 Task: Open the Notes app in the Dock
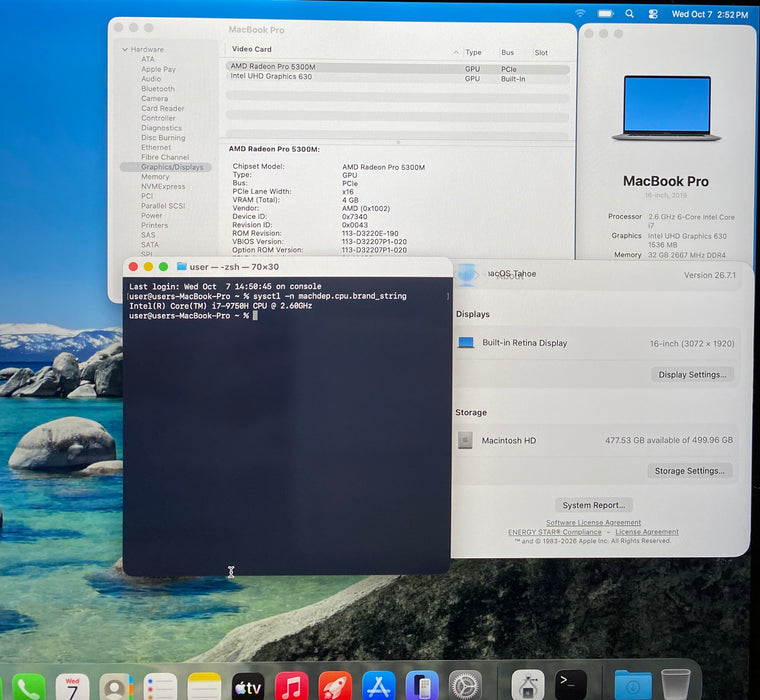204,687
